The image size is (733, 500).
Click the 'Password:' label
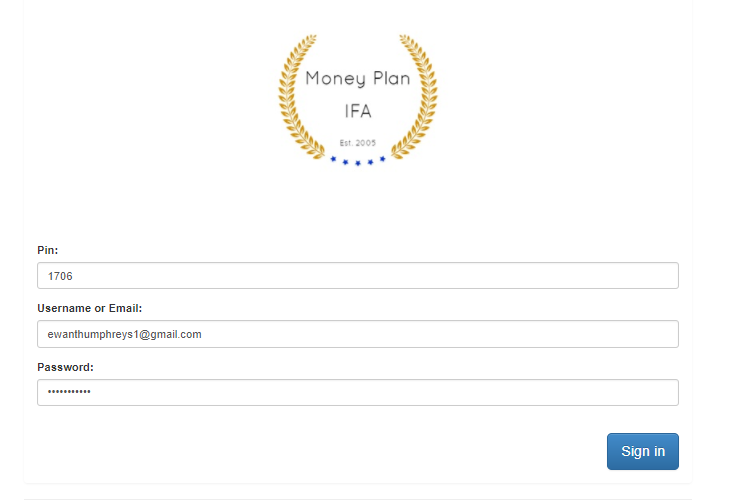[x=65, y=367]
